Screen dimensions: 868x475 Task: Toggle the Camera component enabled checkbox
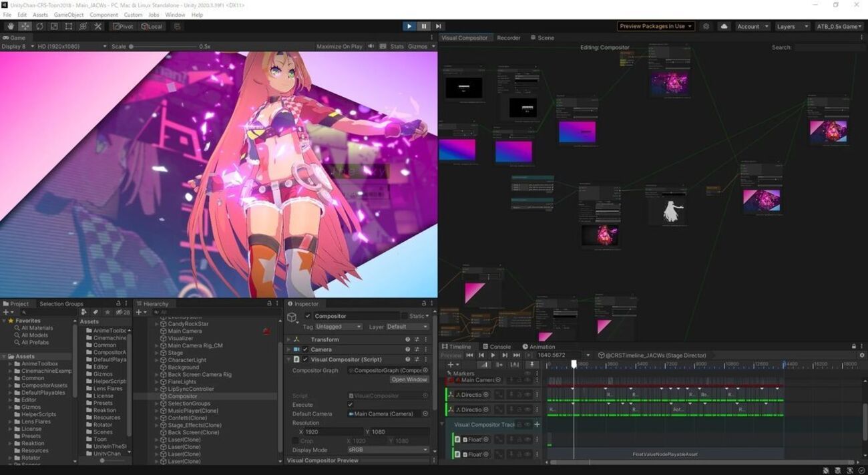[305, 349]
